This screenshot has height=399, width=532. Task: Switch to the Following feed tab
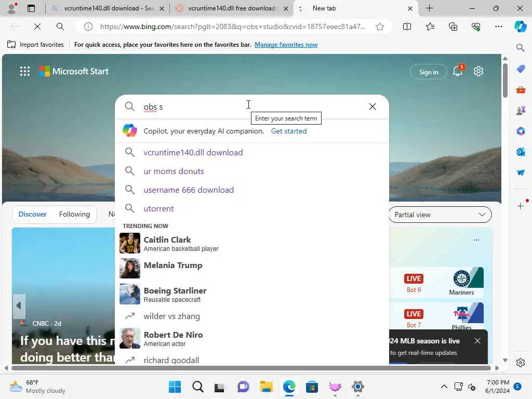click(74, 214)
